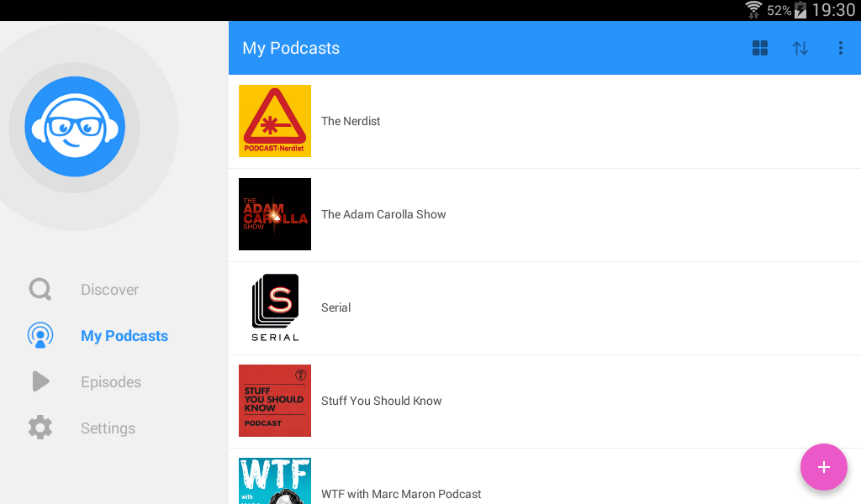Select 'Stuff You Should Know' title
This screenshot has height=504, width=861.
381,401
